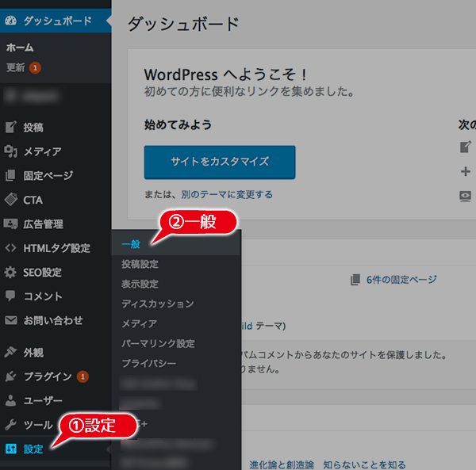Click 進化論と創造論 link

282,464
